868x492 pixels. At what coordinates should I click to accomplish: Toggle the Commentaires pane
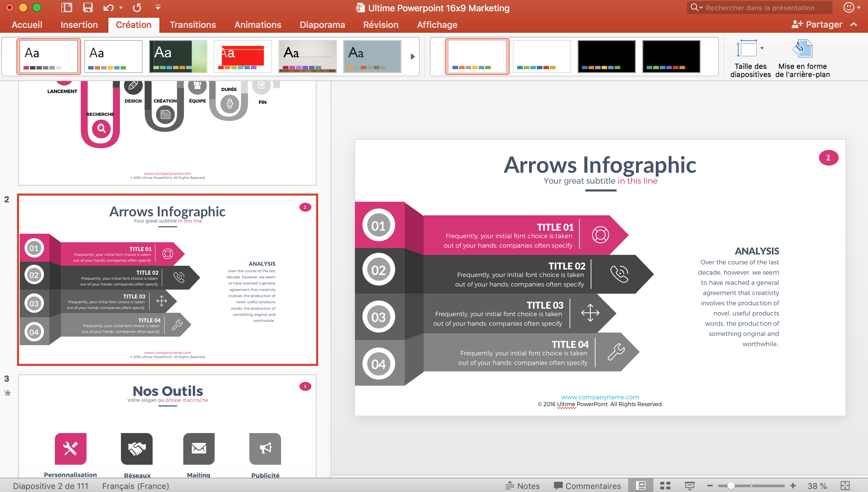tap(587, 486)
